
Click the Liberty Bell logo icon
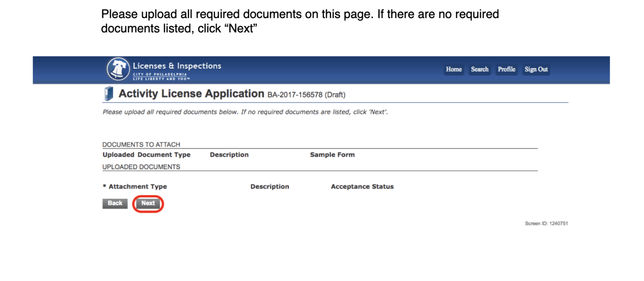(118, 69)
